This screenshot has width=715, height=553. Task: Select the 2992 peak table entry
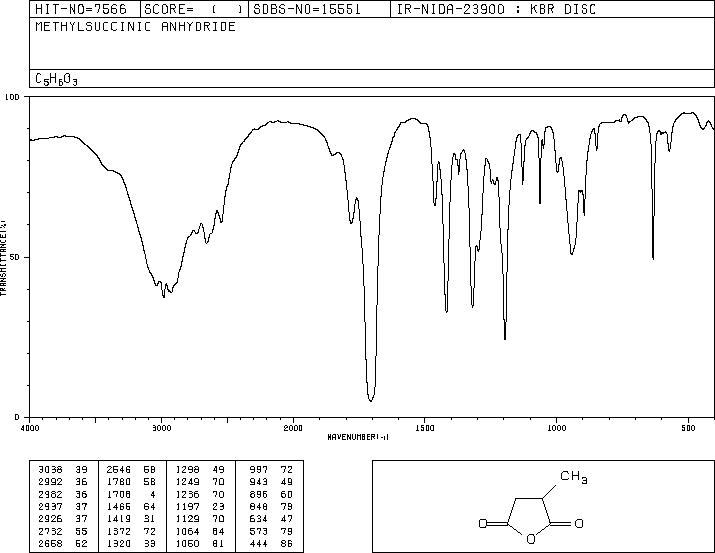50,482
